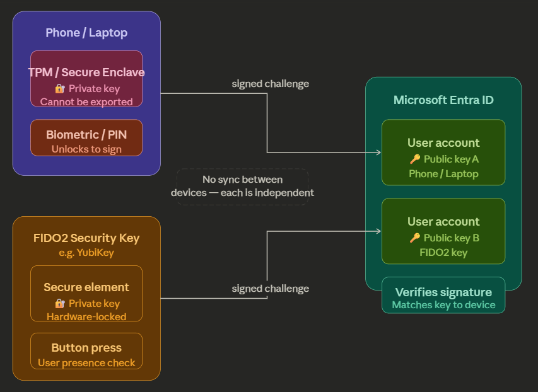
Task: Click arrowhead pointing to Public key A account
Action: point(378,153)
